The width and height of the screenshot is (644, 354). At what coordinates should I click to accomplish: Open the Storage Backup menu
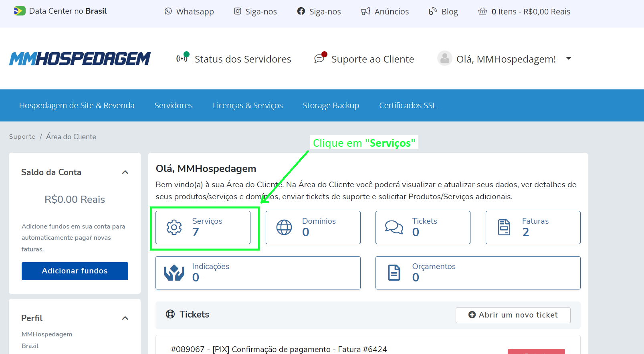pos(331,105)
